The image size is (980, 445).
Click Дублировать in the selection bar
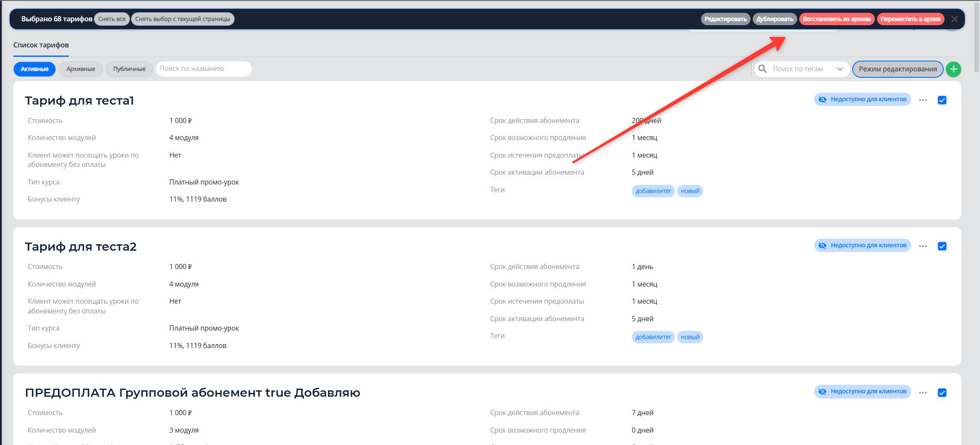click(x=775, y=19)
